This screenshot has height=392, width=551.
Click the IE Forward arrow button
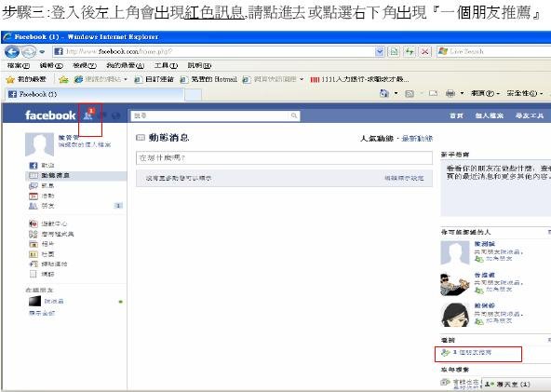point(29,52)
